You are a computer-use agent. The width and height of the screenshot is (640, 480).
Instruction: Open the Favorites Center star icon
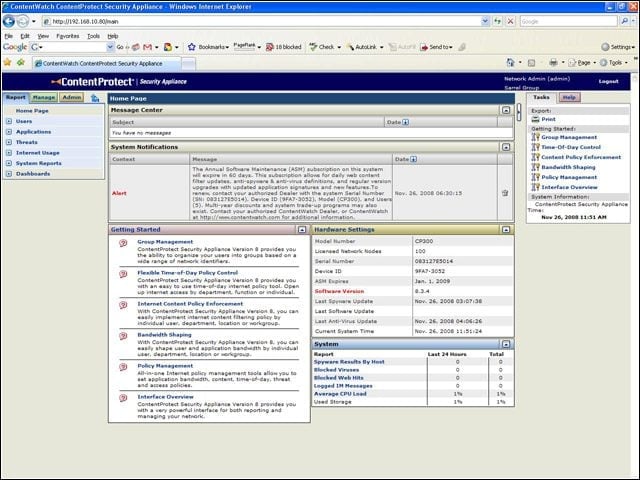tap(7, 62)
